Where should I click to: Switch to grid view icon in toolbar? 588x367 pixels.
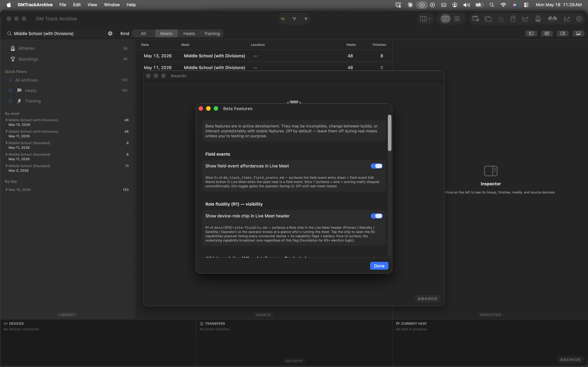click(x=457, y=19)
